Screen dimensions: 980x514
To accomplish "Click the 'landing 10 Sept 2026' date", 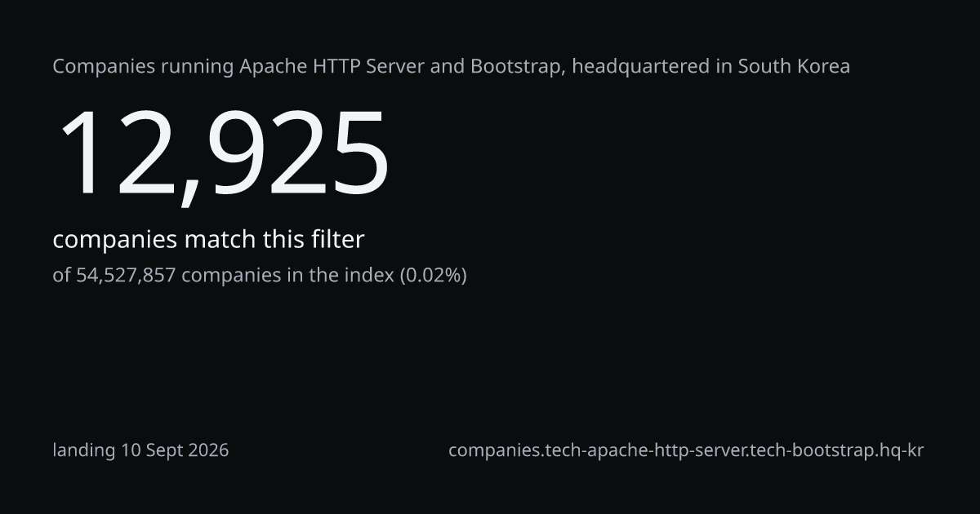I will coord(140,450).
